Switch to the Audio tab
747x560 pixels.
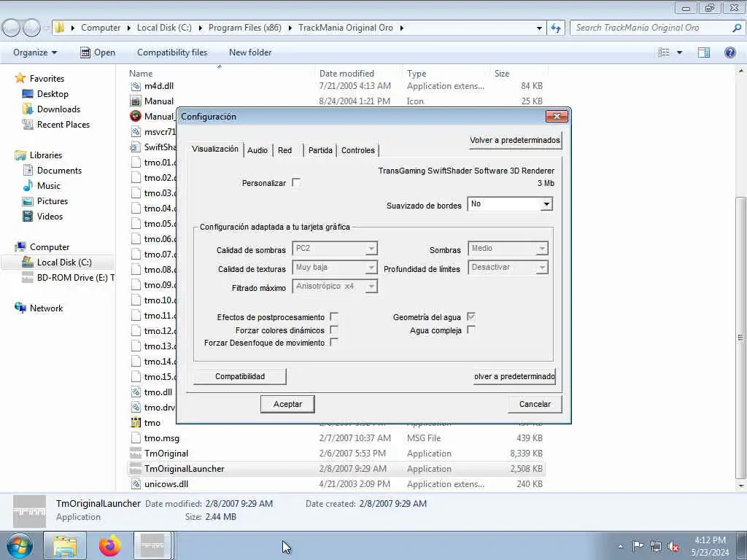258,150
